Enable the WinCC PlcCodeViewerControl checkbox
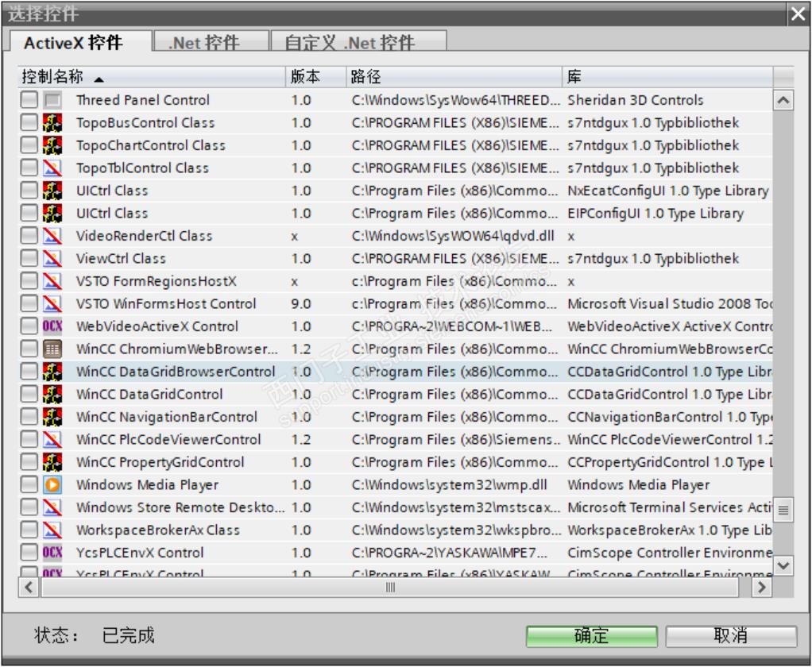The width and height of the screenshot is (812, 667). pyautogui.click(x=29, y=440)
